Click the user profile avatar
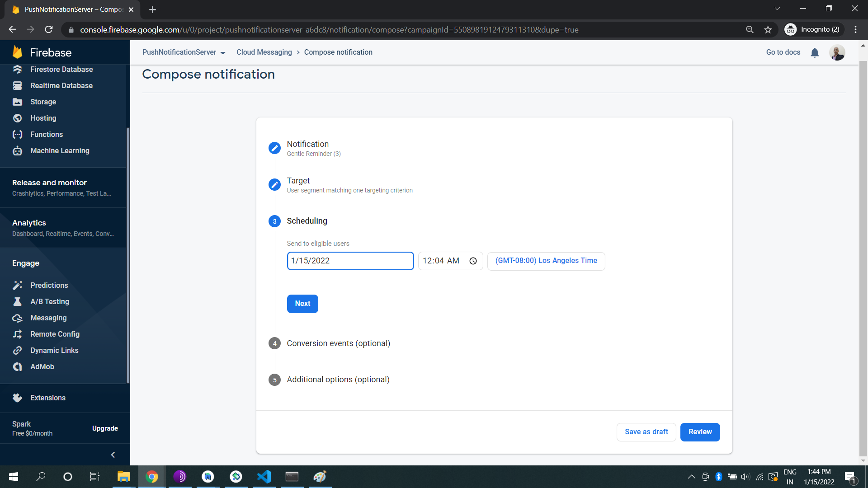The height and width of the screenshot is (488, 868). point(837,53)
